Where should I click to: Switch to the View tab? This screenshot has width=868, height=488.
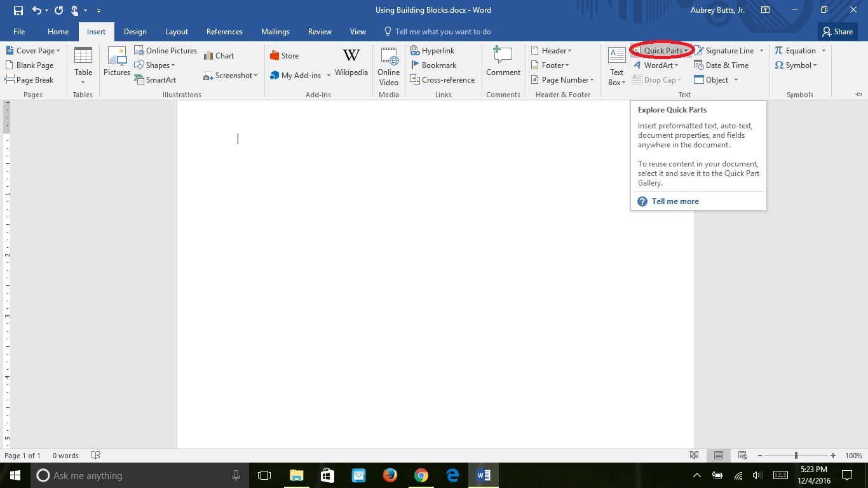pyautogui.click(x=358, y=32)
